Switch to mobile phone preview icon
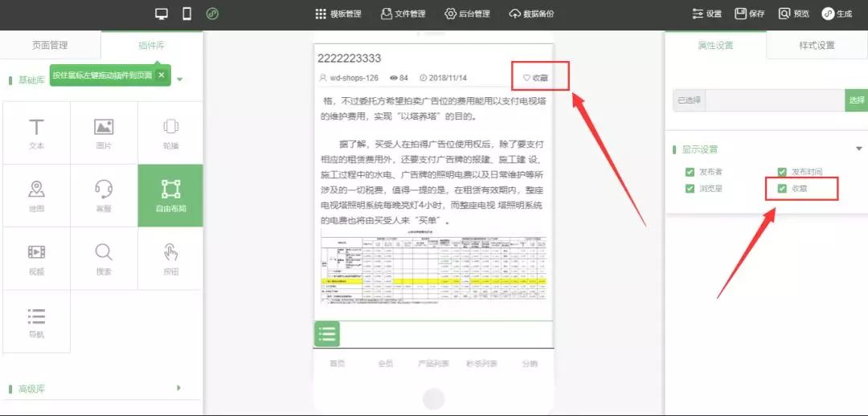This screenshot has height=416, width=868. [x=187, y=14]
